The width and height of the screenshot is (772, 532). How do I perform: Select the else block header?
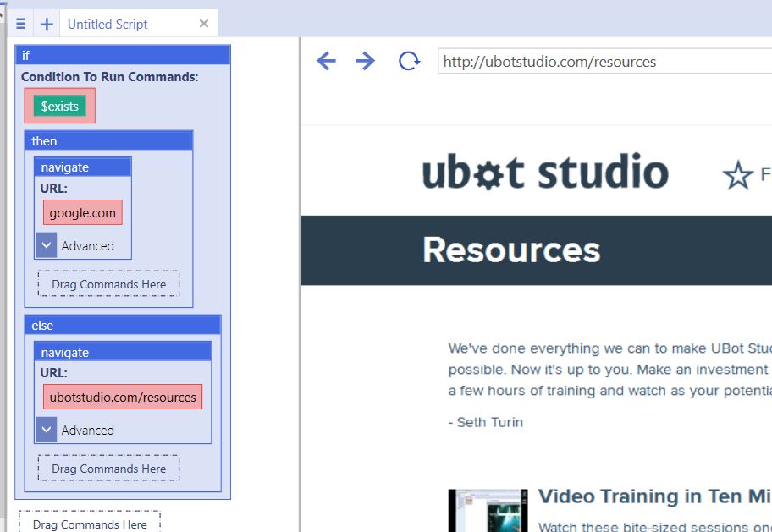123,326
